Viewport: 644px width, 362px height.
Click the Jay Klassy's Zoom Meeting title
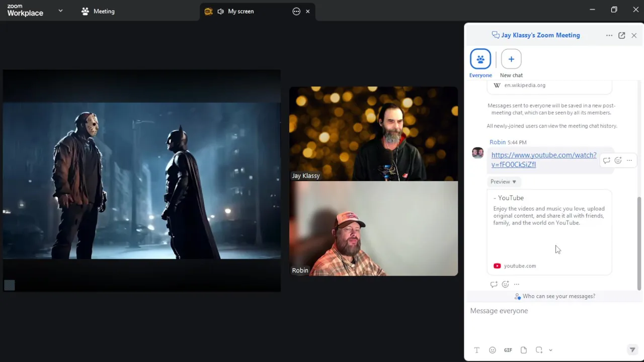[540, 35]
